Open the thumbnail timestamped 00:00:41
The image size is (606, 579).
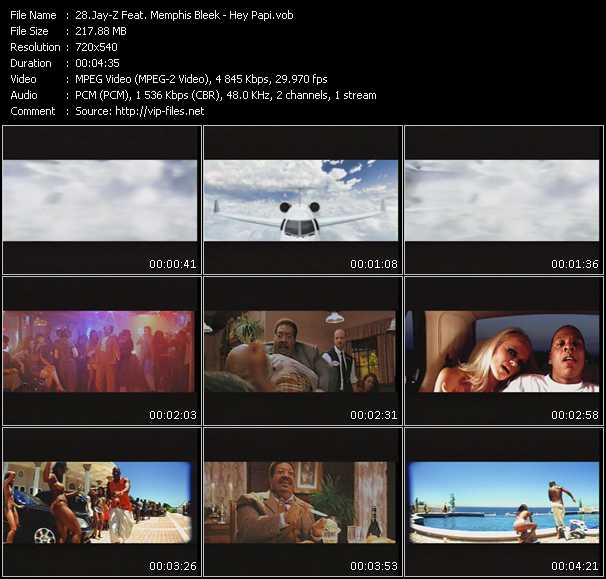coord(102,200)
